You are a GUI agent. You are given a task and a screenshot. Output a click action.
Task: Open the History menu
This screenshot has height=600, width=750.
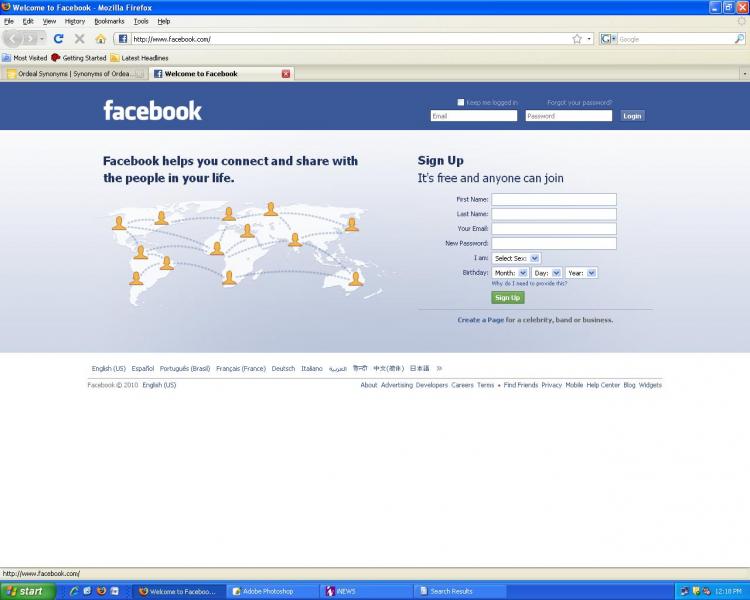[x=75, y=22]
